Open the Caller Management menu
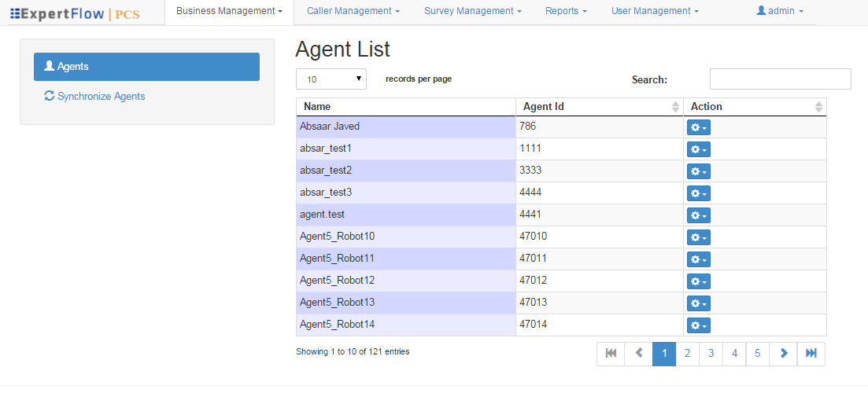Image resolution: width=868 pixels, height=393 pixels. tap(353, 11)
